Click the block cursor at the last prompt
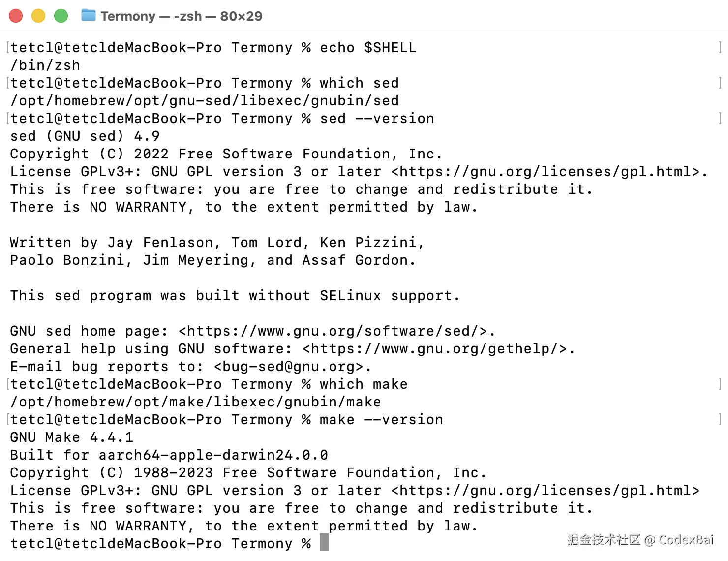 (324, 543)
